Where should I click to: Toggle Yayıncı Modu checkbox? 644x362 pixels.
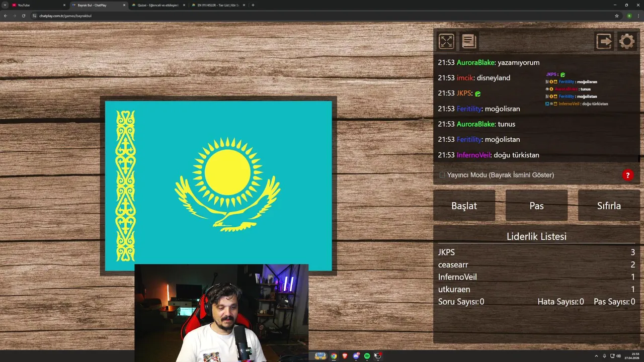coord(442,175)
